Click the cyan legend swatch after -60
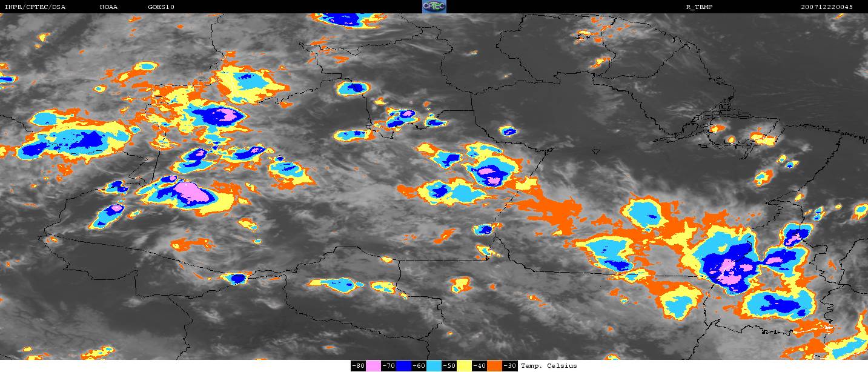 434,366
